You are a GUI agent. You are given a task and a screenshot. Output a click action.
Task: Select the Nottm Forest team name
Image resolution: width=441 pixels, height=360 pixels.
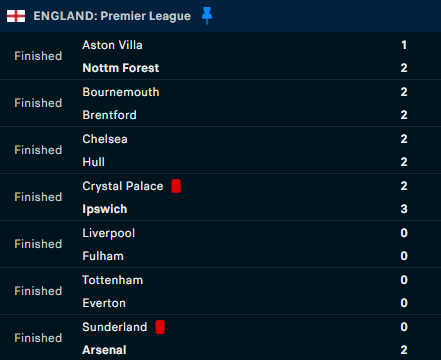[x=121, y=68]
